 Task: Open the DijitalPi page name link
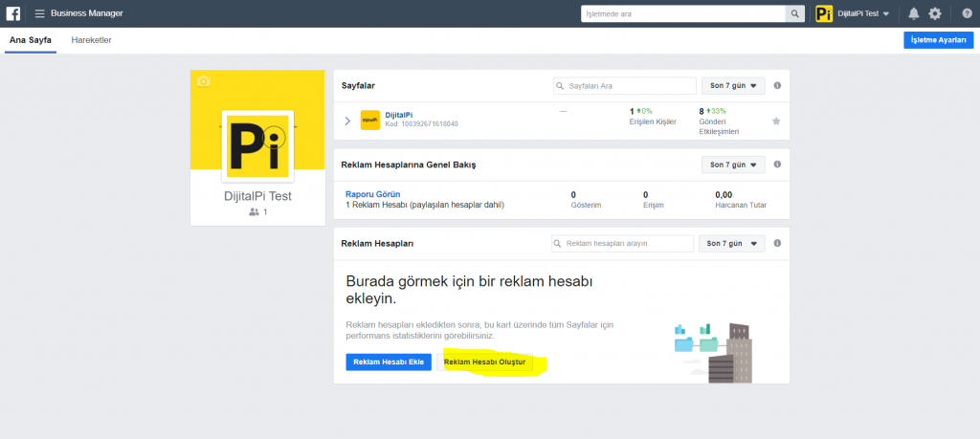pyautogui.click(x=399, y=114)
